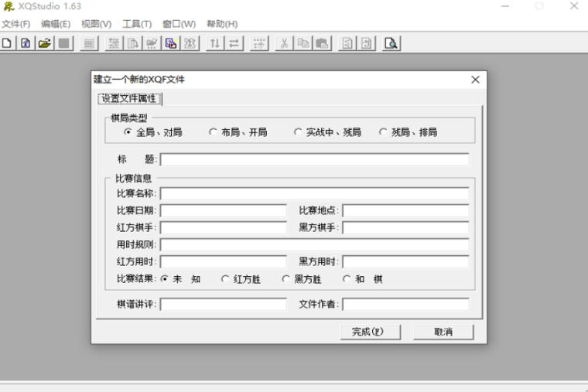This screenshot has height=392, width=588.
Task: Select the 布局、开局 radio option
Action: [214, 132]
